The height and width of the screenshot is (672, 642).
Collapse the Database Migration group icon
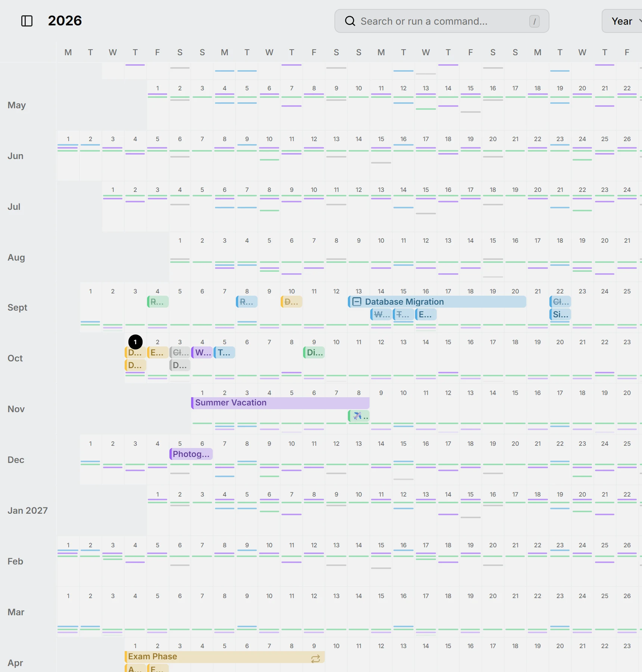357,302
